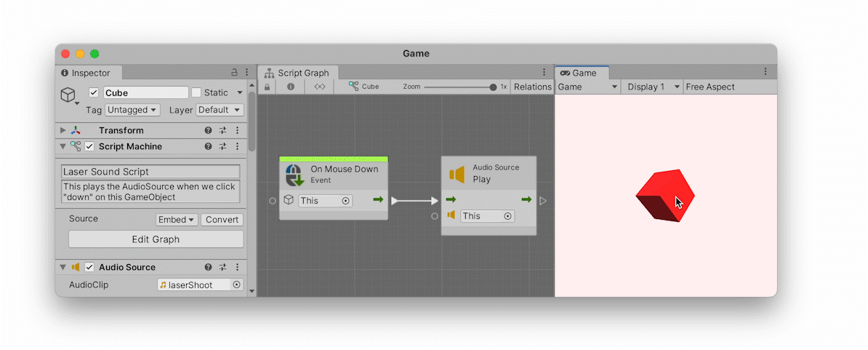Click the Laser Sound Script title field
Image resolution: width=868 pixels, height=350 pixels.
click(151, 172)
